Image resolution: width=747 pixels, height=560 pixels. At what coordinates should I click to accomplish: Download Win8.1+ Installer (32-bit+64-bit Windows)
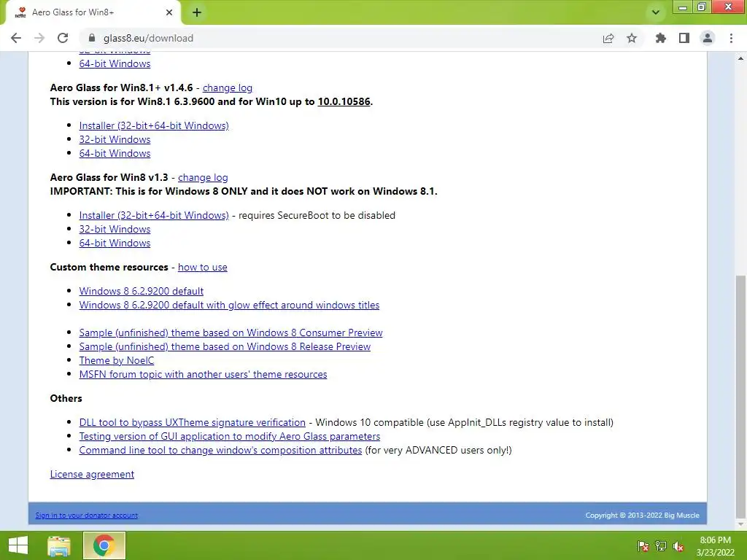154,125
